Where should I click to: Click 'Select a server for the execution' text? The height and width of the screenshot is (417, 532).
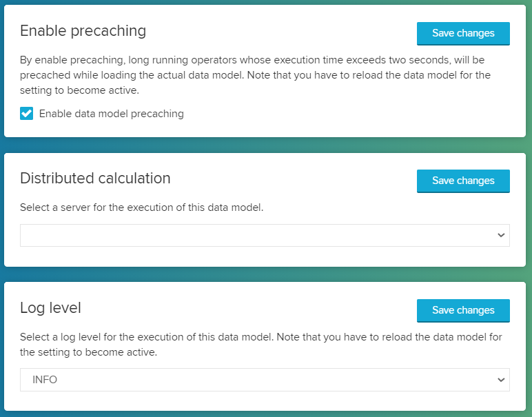[x=141, y=207]
